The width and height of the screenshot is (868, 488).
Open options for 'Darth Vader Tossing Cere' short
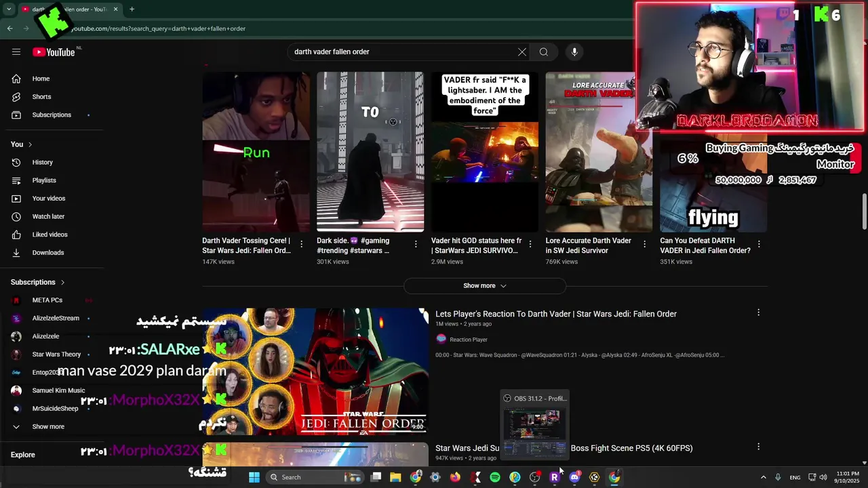(302, 244)
